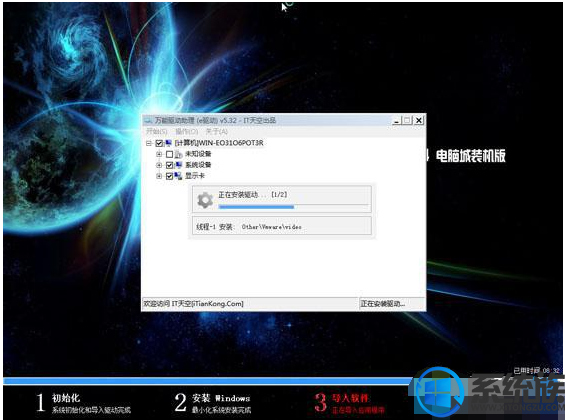Click the computer icon beside WIN-EO31O6POT3R
Viewport: 565px width, 420px height.
[x=169, y=143]
